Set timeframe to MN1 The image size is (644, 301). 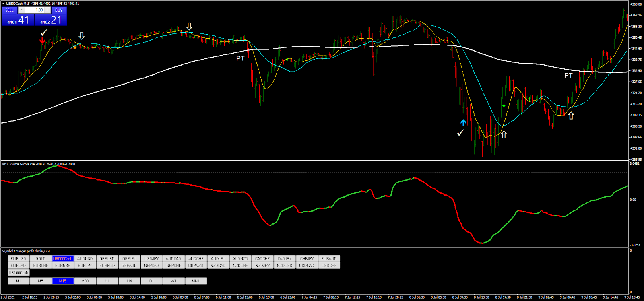(x=196, y=281)
